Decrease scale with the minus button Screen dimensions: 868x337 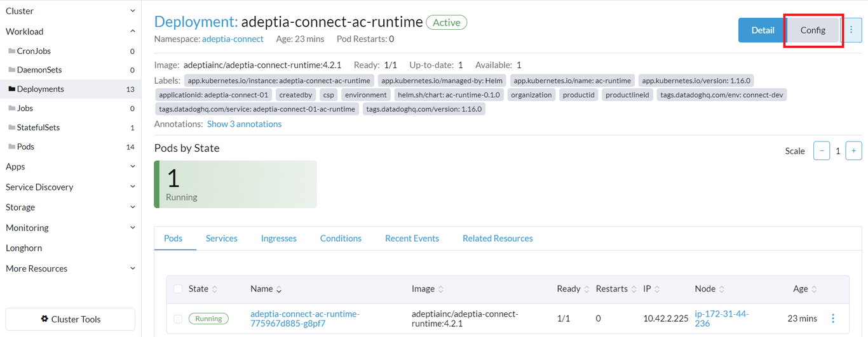pyautogui.click(x=822, y=151)
